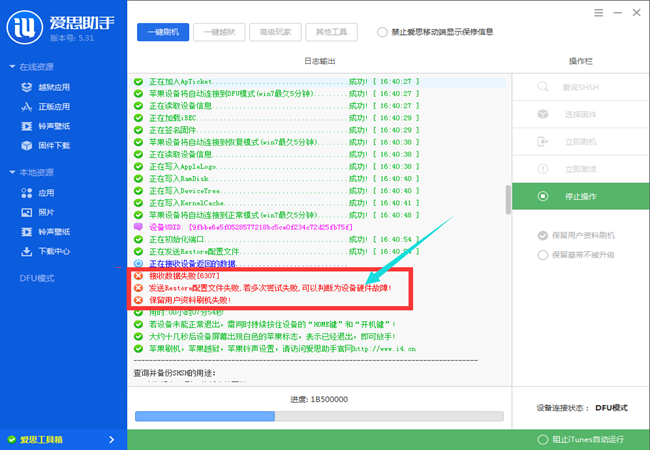Click the 设备连接状态 DFU模式 status text
Viewport: 650px width, 450px height.
[x=582, y=408]
